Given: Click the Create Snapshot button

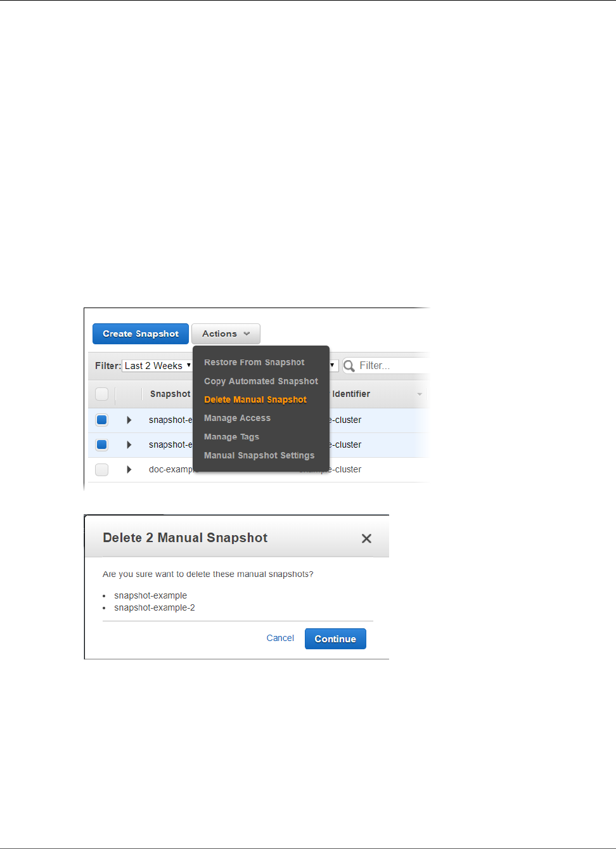Looking at the screenshot, I should (x=141, y=334).
